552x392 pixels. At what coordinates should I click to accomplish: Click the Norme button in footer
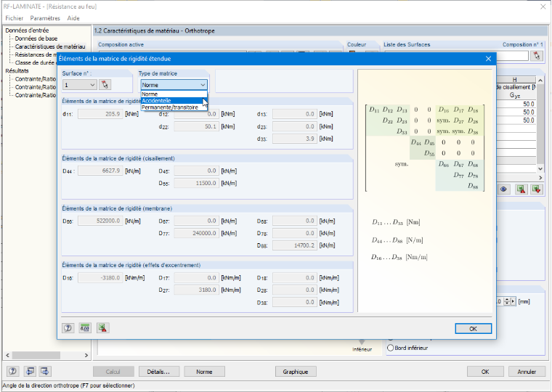204,372
